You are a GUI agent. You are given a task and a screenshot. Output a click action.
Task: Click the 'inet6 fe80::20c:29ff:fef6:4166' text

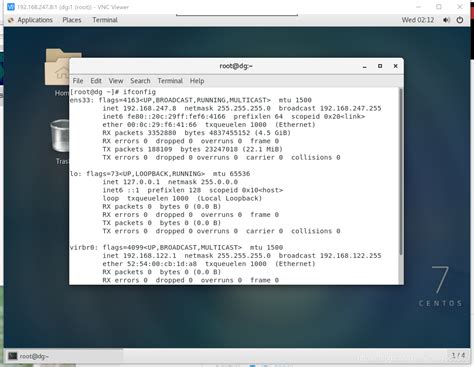(164, 117)
